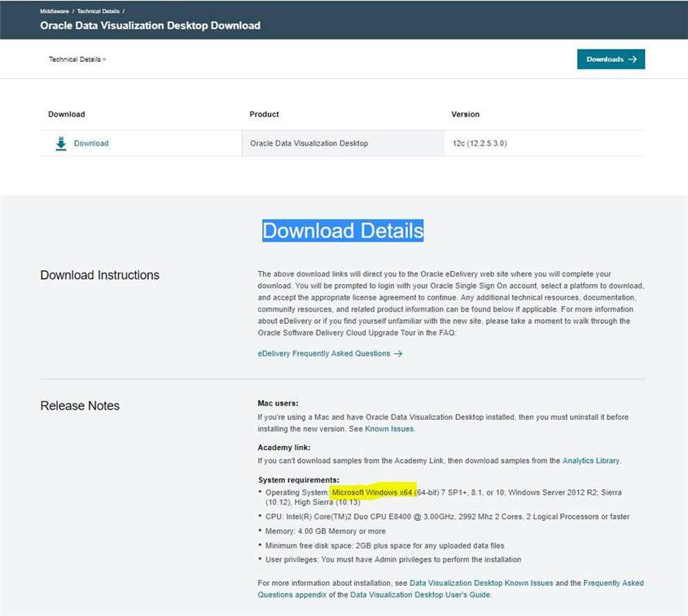The width and height of the screenshot is (688, 616).
Task: Go to the Middleware breadcrumb link
Action: click(x=55, y=11)
